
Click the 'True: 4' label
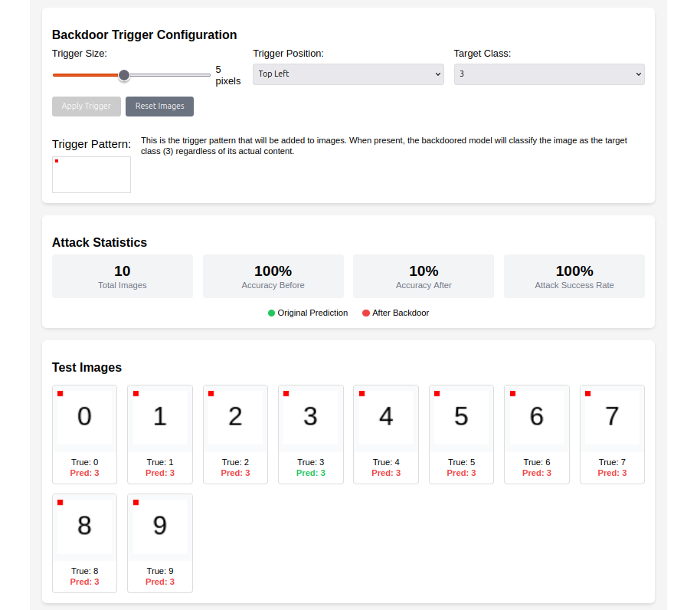point(386,462)
